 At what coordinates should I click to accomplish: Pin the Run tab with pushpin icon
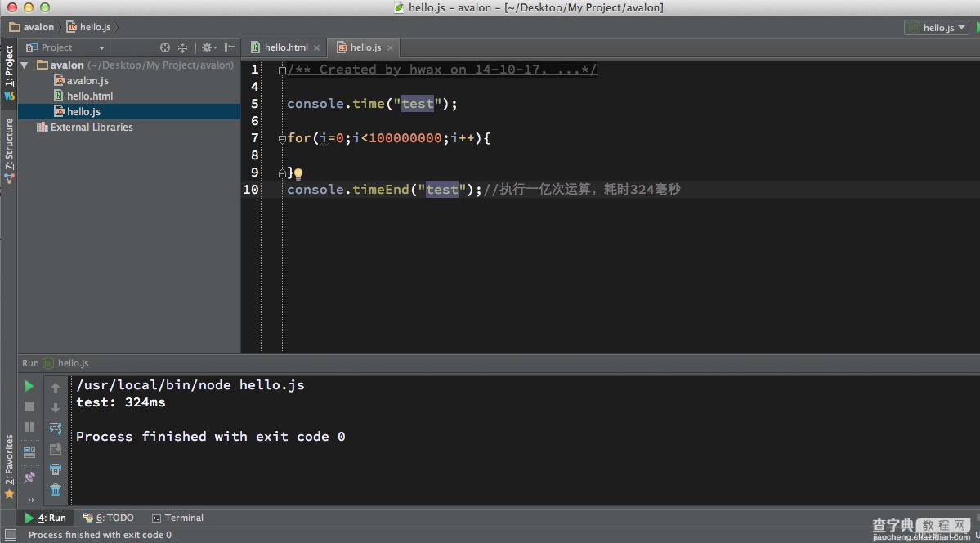(x=29, y=478)
